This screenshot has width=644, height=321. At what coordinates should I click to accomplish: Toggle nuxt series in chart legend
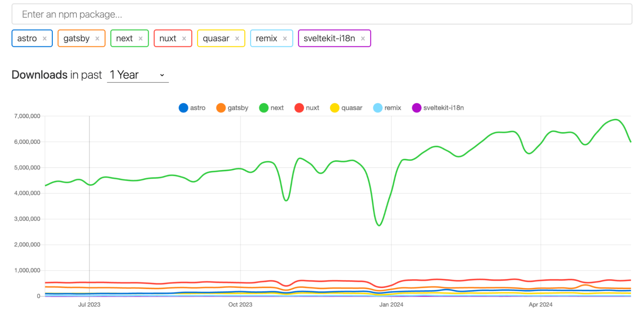(307, 108)
